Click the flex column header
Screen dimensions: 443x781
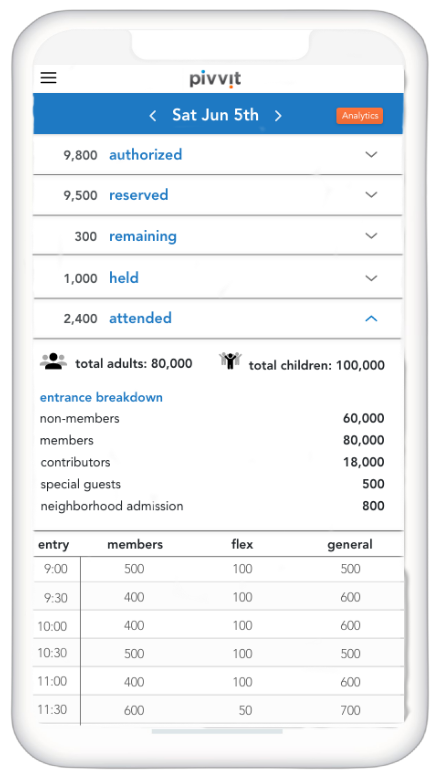pyautogui.click(x=242, y=544)
